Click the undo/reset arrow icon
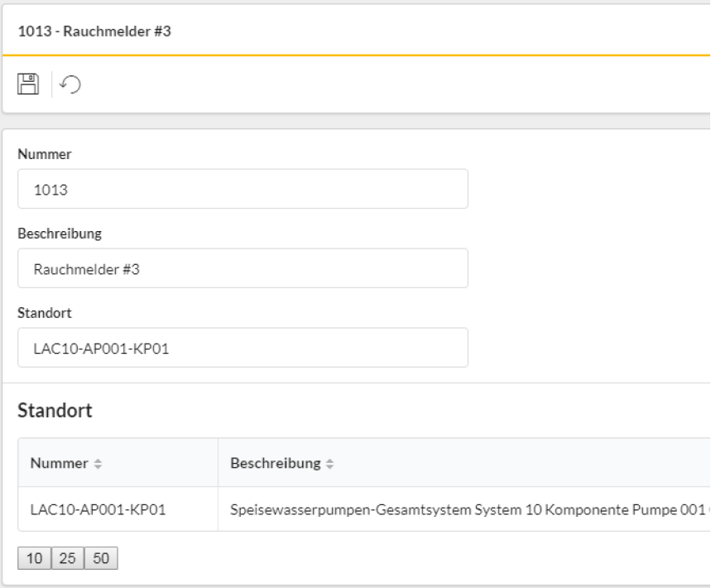 [72, 84]
